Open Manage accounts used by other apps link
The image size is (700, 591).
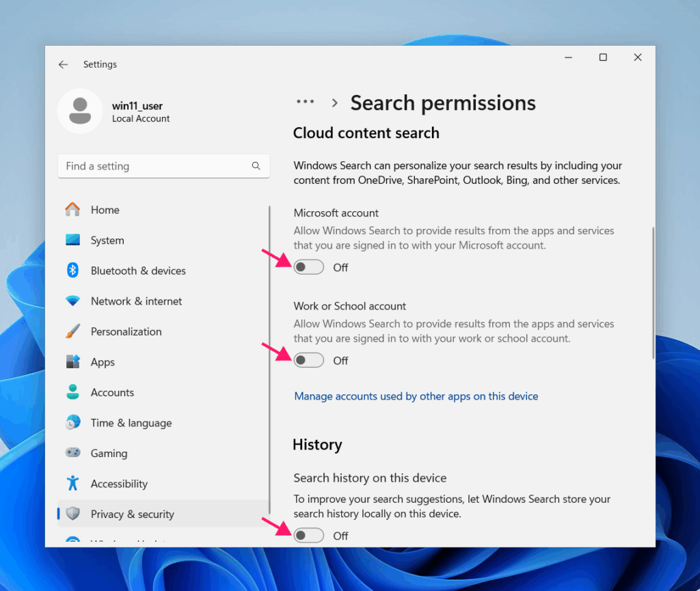click(416, 396)
